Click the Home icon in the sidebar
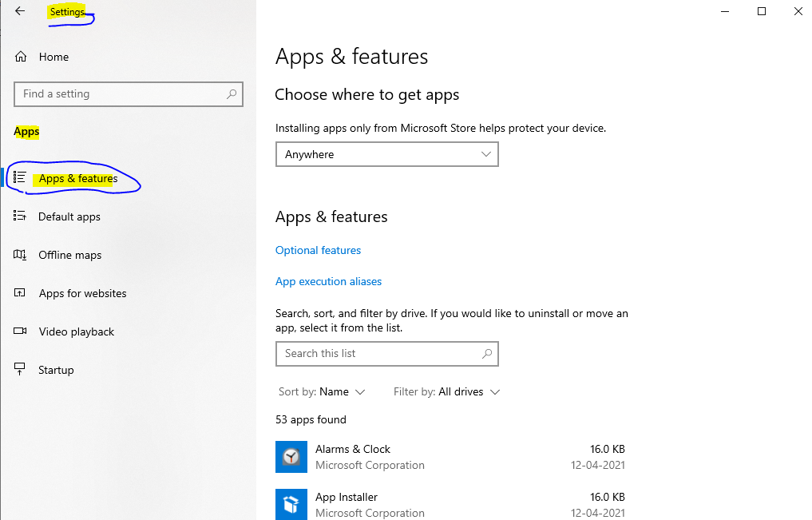Image resolution: width=812 pixels, height=520 pixels. point(20,57)
